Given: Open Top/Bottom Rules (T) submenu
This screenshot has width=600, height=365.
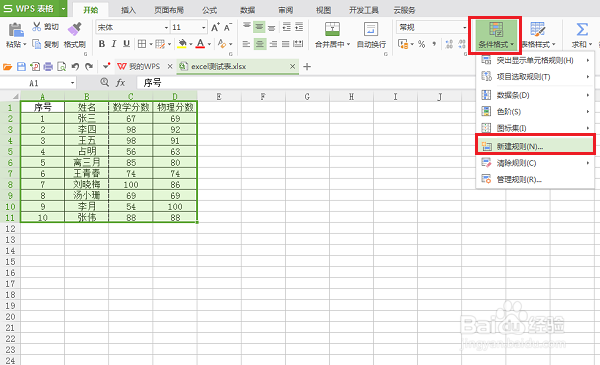Looking at the screenshot, I should pyautogui.click(x=535, y=77).
